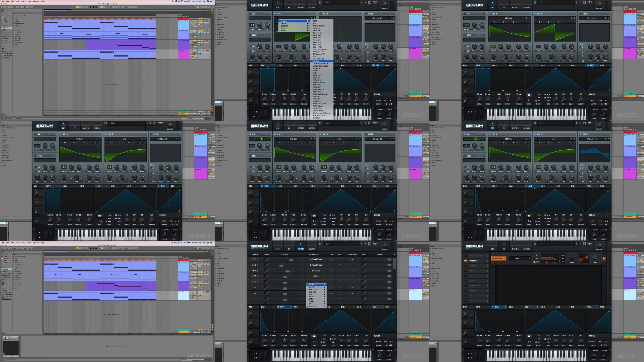Click the type arrow on the B RandPhase row
Image resolution: width=644 pixels, height=362 pixels.
331,265
